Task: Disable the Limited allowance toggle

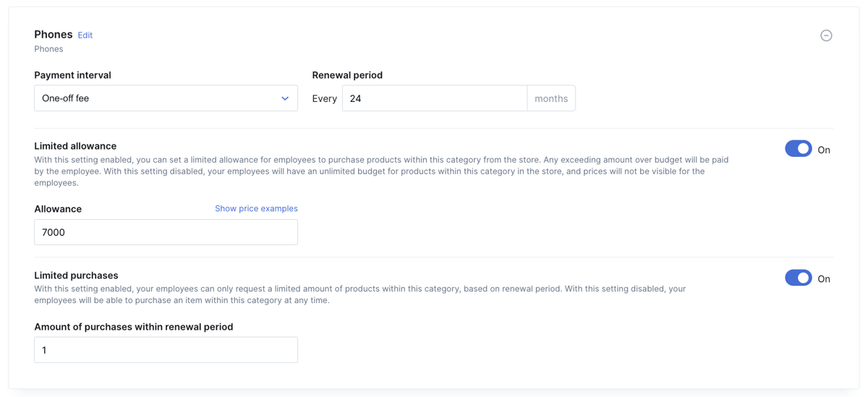Action: click(x=799, y=148)
